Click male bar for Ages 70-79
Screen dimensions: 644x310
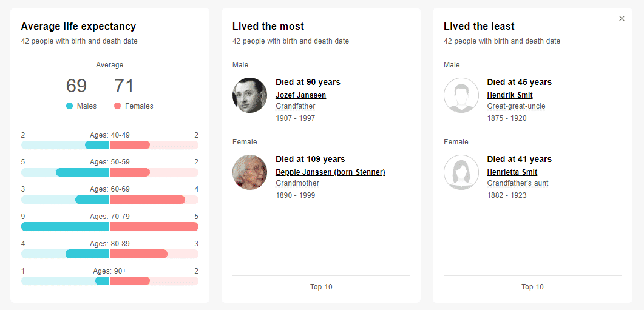click(66, 227)
